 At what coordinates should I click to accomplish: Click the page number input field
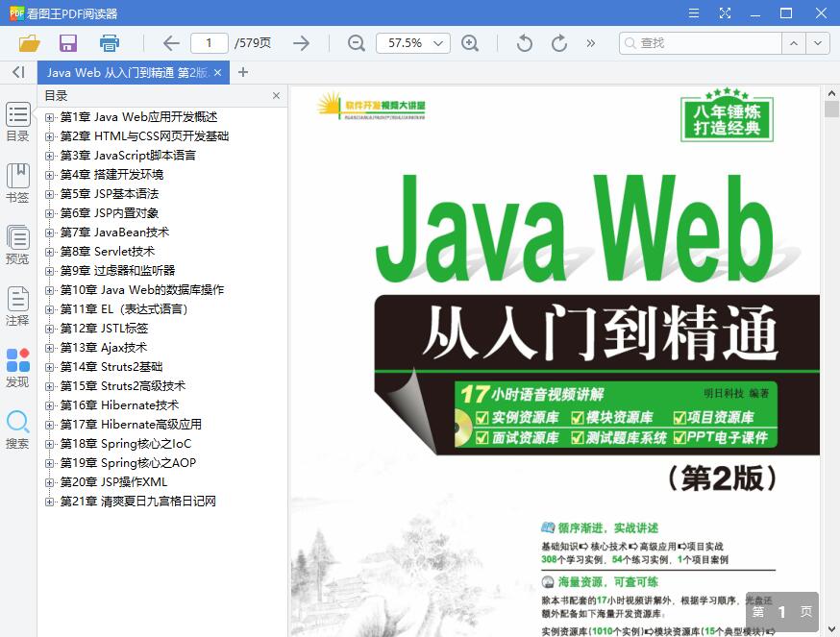(209, 43)
